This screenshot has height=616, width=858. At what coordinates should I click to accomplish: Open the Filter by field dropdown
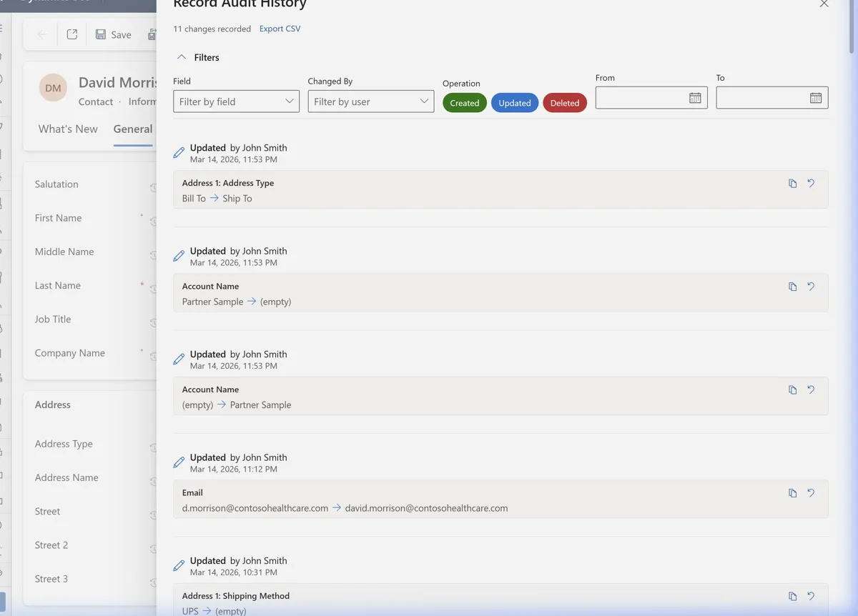click(235, 101)
